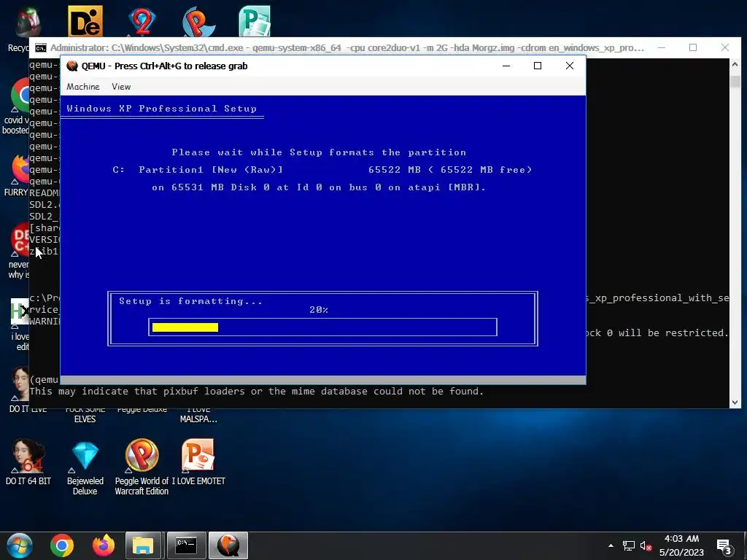This screenshot has width=747, height=560.
Task: Click 'Setup is formatting...' text
Action: point(190,301)
